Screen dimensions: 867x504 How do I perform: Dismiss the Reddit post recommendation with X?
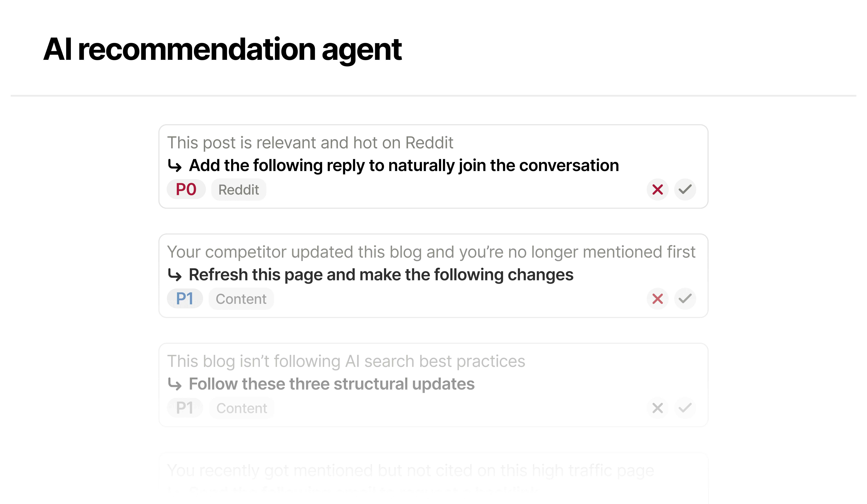657,189
